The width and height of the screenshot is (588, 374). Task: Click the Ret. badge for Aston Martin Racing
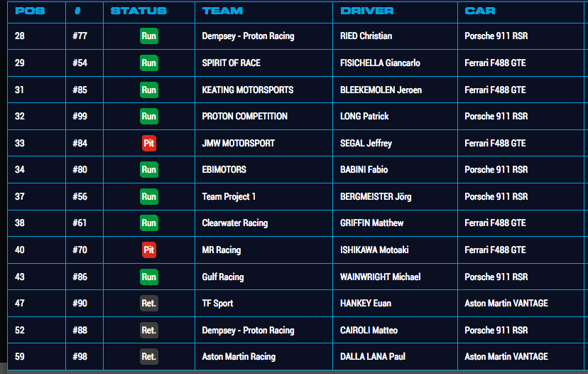click(x=148, y=357)
